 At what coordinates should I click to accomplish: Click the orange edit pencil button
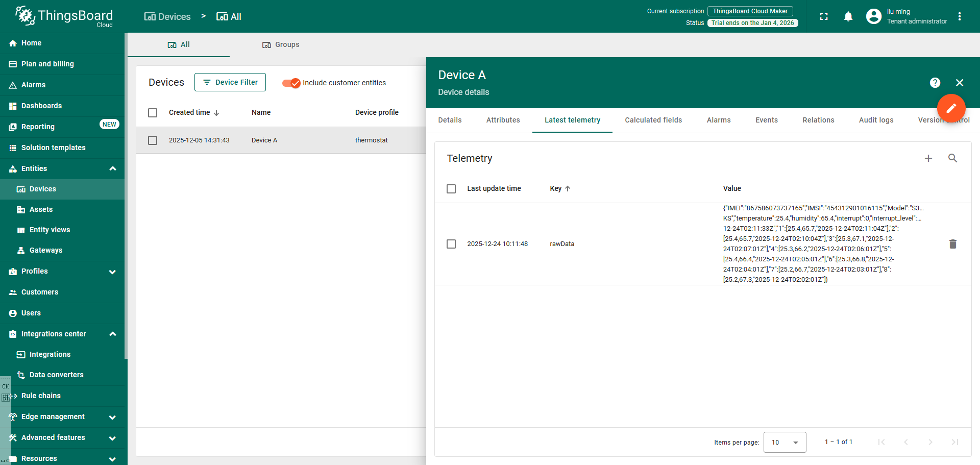pyautogui.click(x=951, y=108)
